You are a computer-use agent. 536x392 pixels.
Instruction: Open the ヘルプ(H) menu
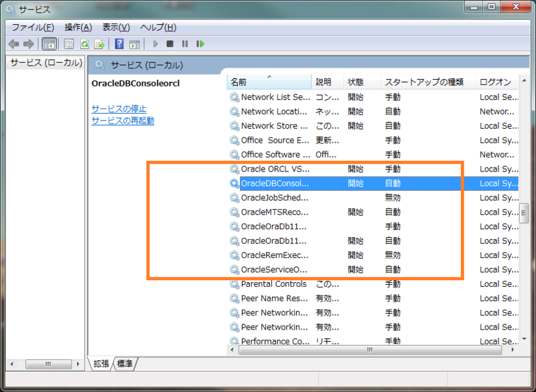coord(158,27)
